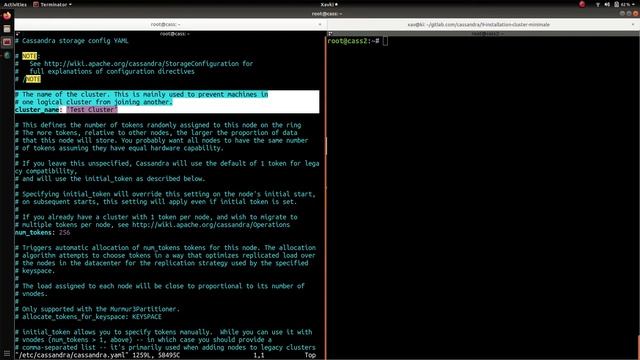Click the '/NOTE' closing marker
This screenshot has height=360, width=640.
click(31, 79)
